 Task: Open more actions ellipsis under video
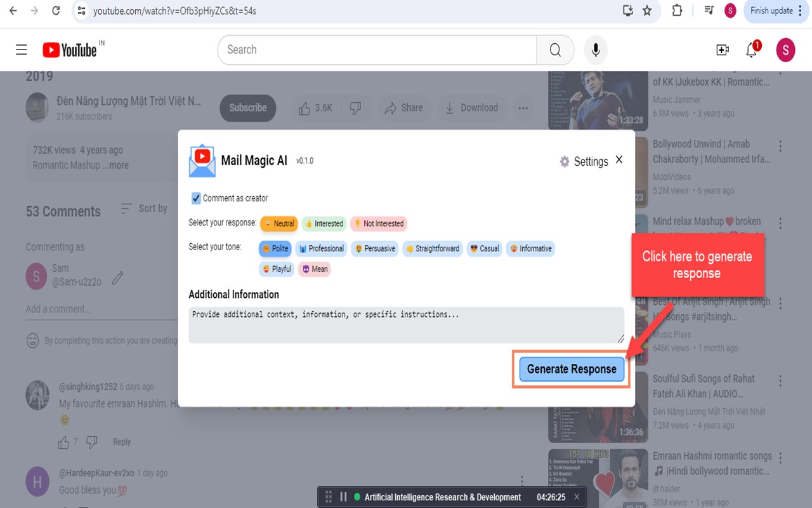point(523,108)
